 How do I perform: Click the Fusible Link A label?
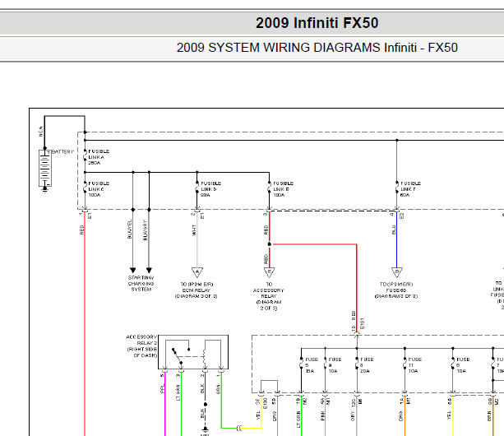(99, 157)
